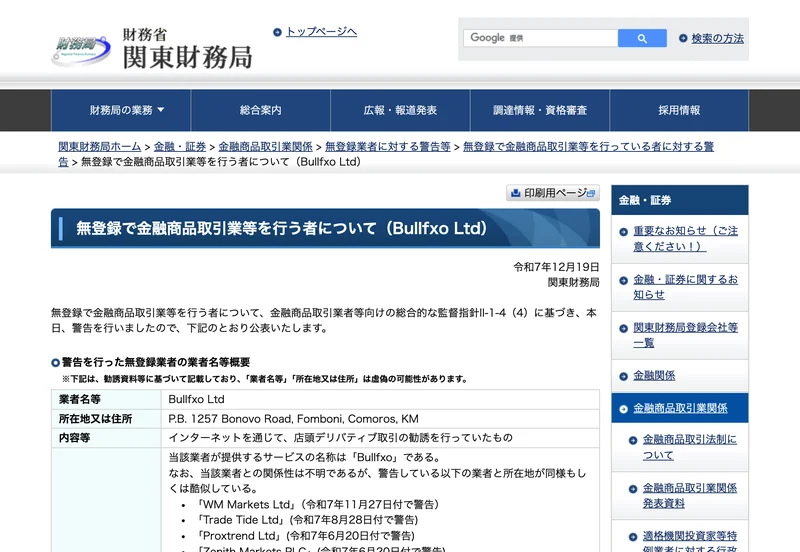Open sidebar link 金融・証券に関するお知らせ
The image size is (800, 552).
685,287
